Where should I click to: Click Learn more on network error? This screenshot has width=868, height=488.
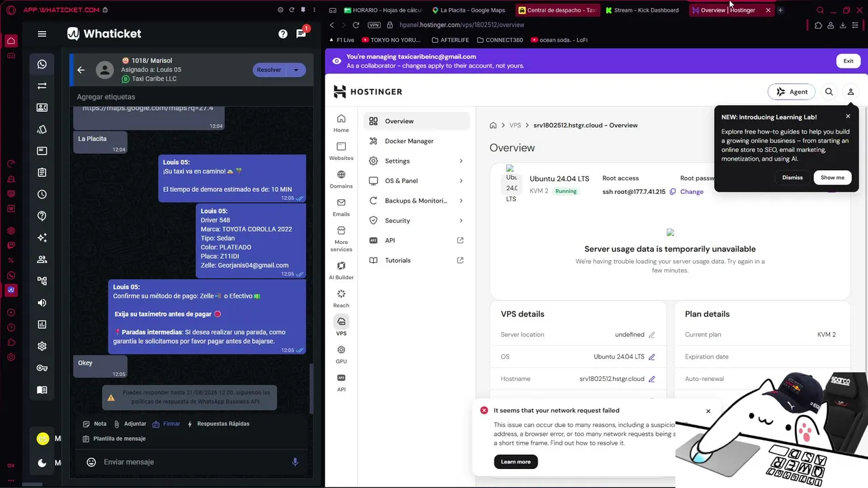[x=515, y=462]
